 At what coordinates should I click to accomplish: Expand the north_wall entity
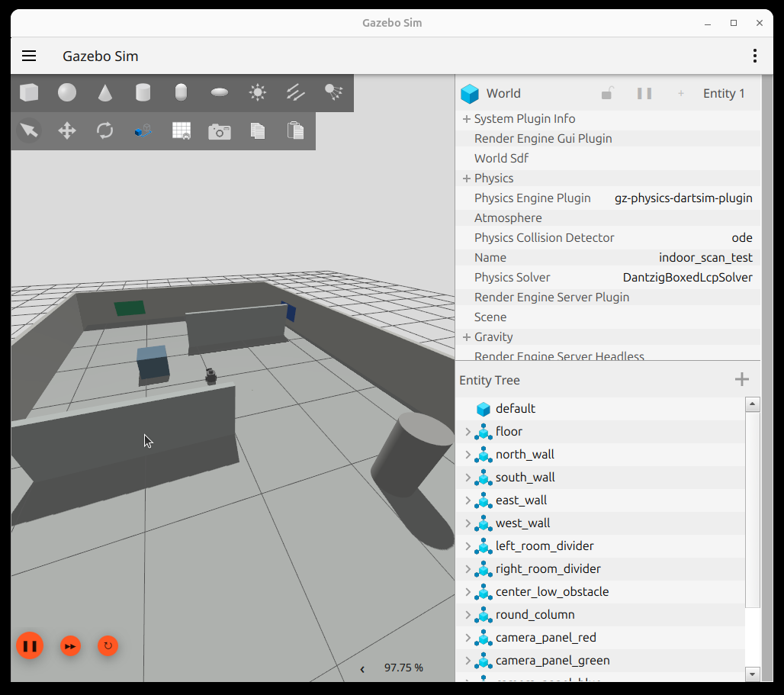(x=468, y=455)
